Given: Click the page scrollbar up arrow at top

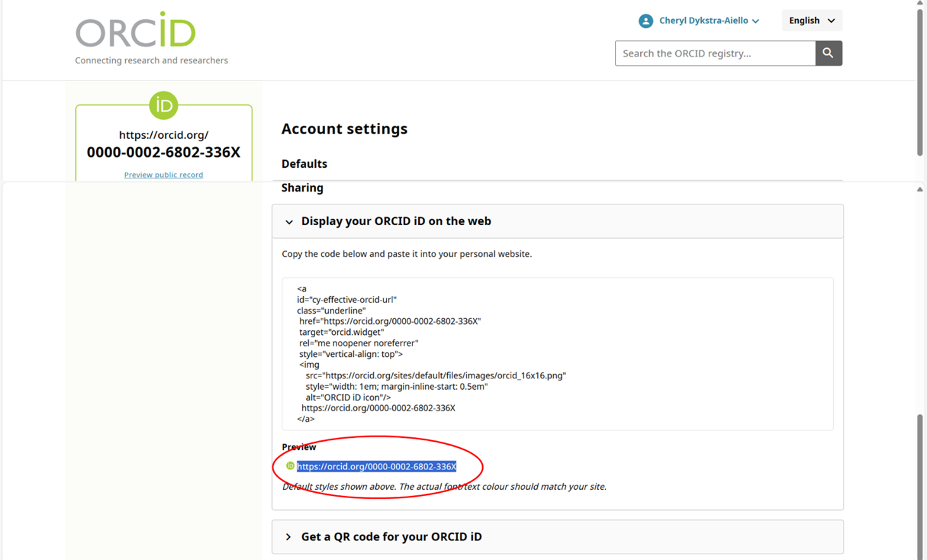Looking at the screenshot, I should [x=920, y=3].
